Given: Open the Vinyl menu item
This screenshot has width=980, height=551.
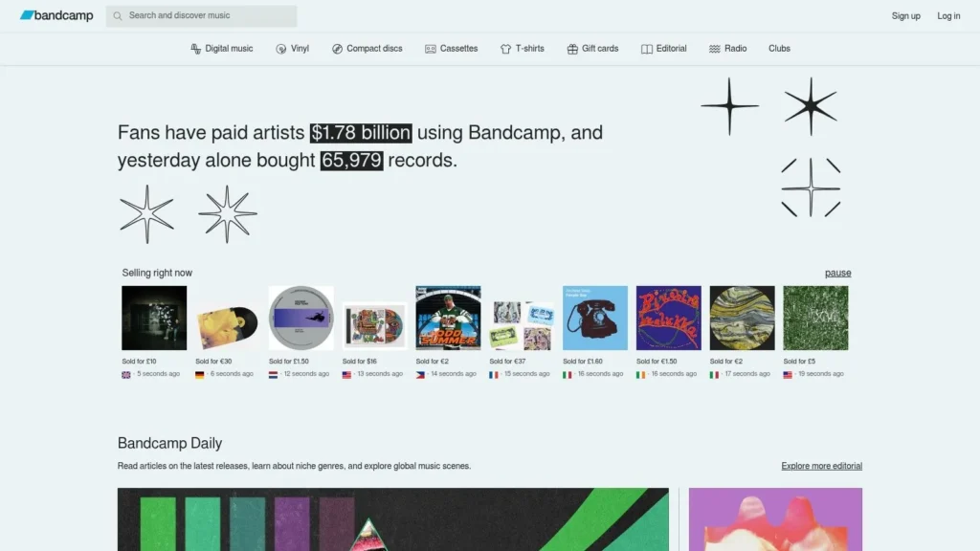Looking at the screenshot, I should (293, 49).
